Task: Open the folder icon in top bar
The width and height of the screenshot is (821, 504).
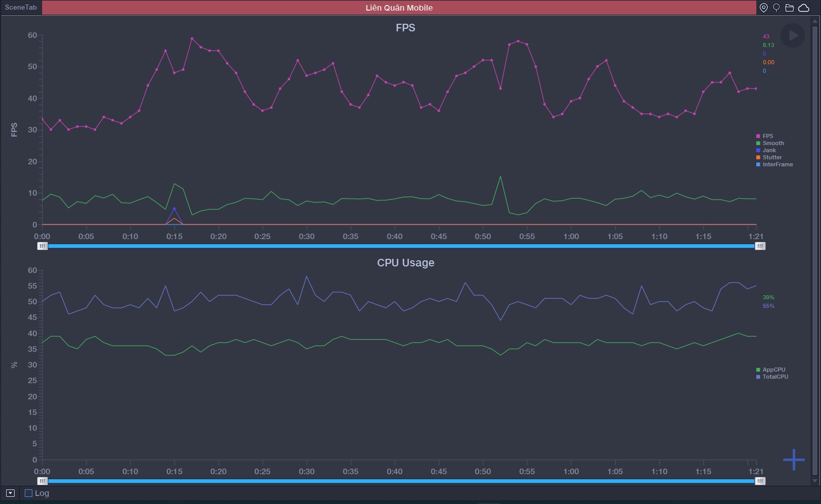Action: 790,8
